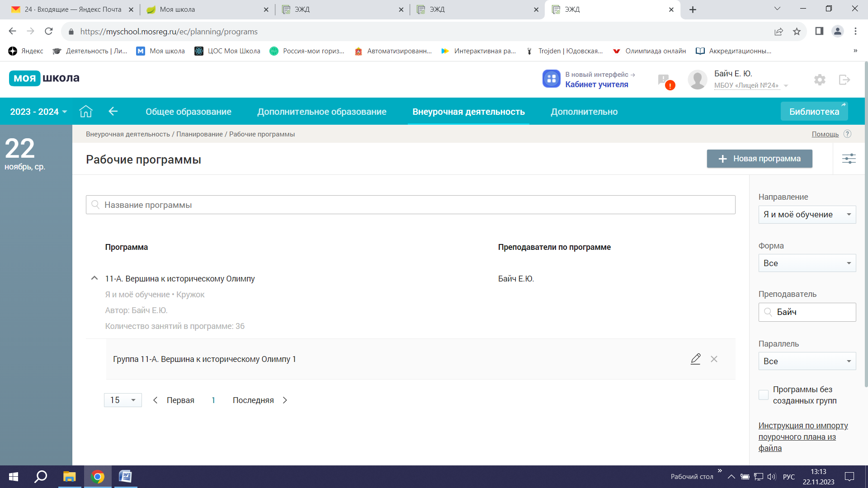The height and width of the screenshot is (488, 868).
Task: Open the Внеурочная деятельность menu
Action: coord(468,112)
